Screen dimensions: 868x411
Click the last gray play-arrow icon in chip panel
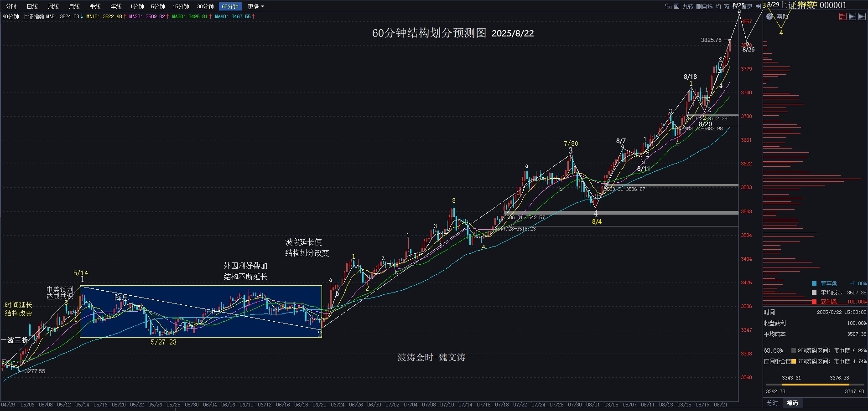862,16
